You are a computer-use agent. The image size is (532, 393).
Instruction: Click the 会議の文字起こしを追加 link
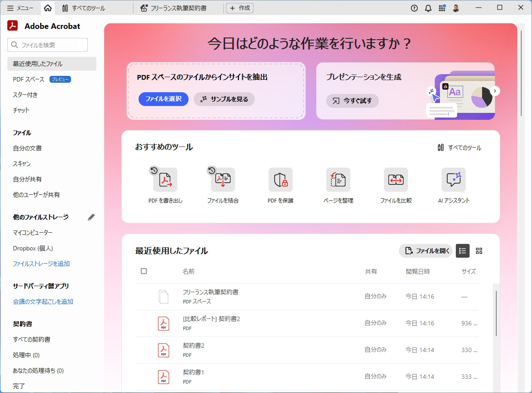pos(43,302)
